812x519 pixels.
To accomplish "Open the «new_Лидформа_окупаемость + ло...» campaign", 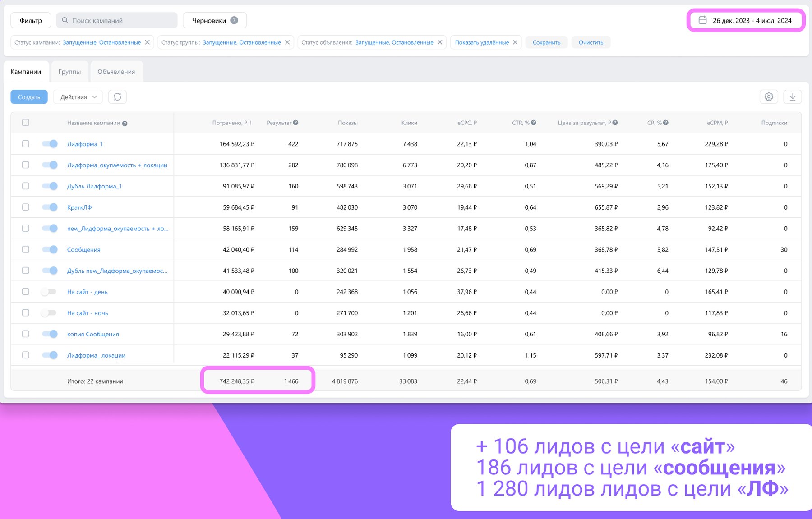I will tap(118, 229).
